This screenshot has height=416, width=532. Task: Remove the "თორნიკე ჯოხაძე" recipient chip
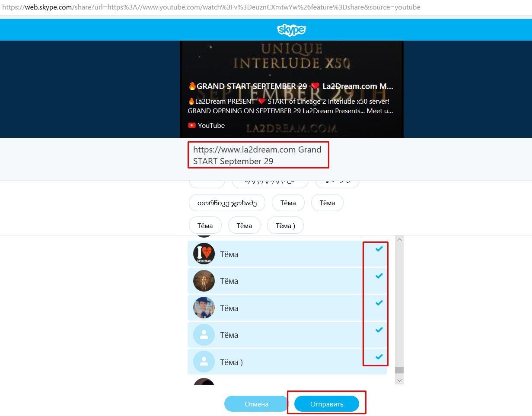tap(227, 203)
